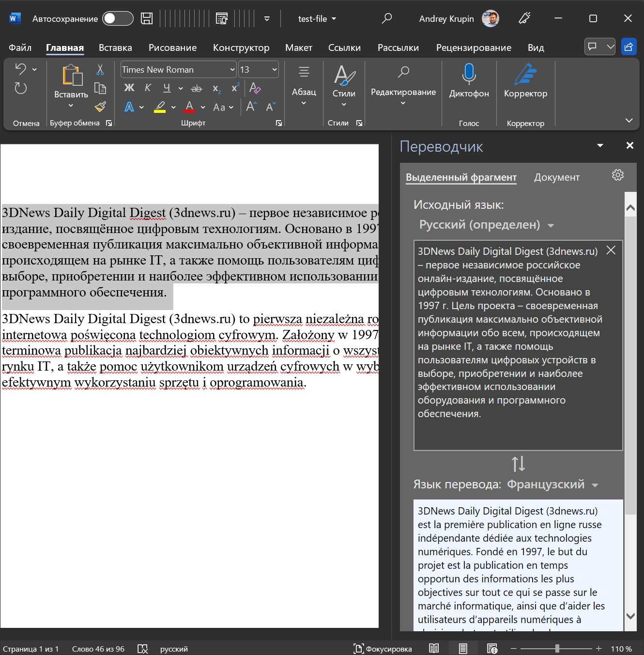Viewport: 644px width, 655px height.
Task: Launch the Корректор editor tool
Action: coord(525,80)
